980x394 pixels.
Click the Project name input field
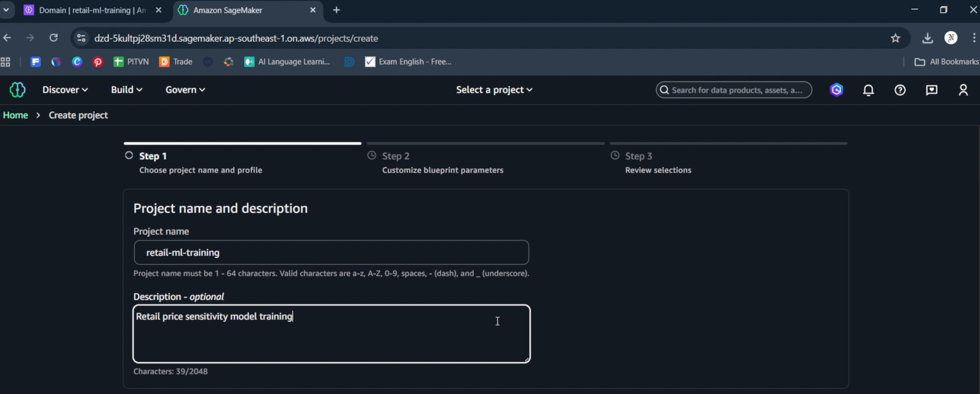[x=331, y=252]
